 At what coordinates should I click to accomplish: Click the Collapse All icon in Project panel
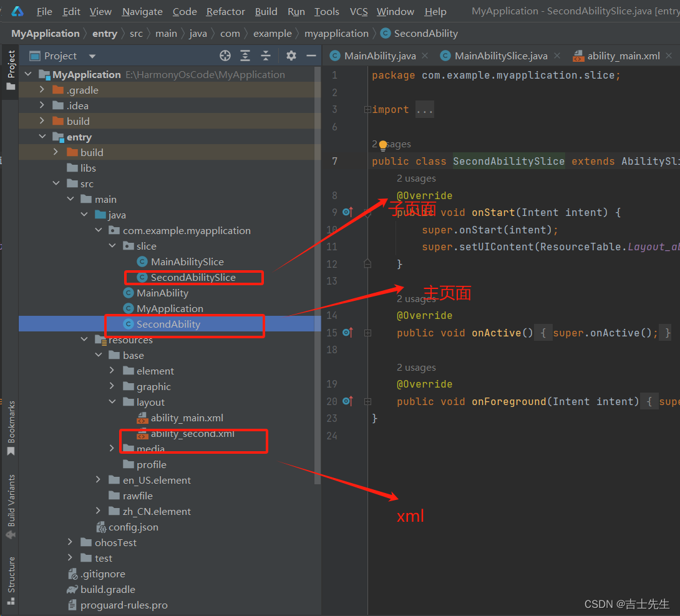tap(266, 56)
